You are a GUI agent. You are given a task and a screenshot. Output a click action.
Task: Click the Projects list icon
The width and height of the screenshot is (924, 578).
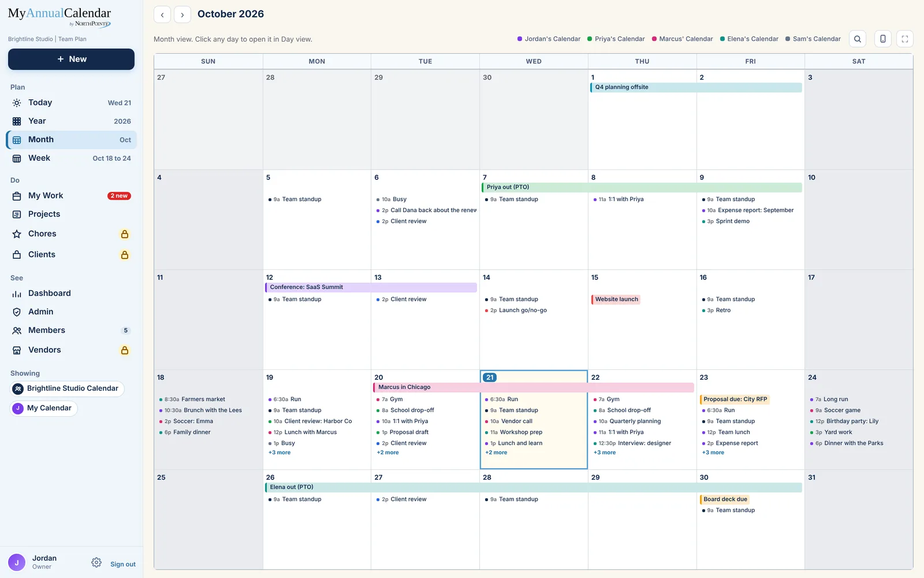pos(17,214)
